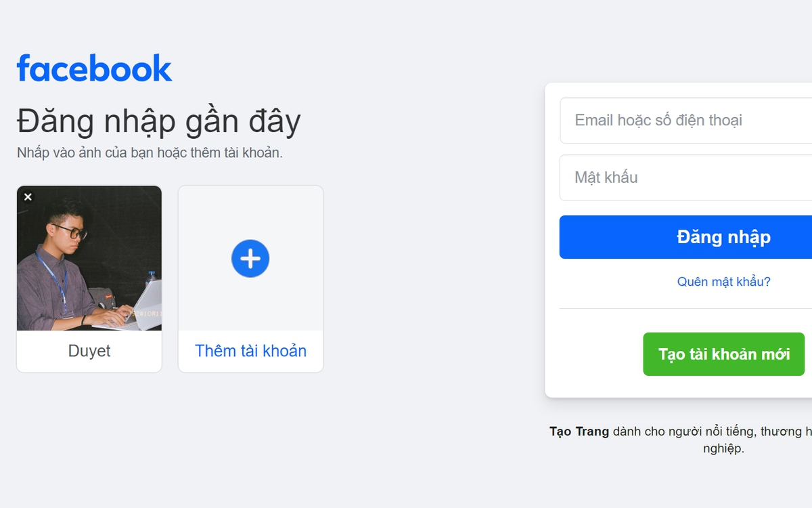Click the blue lanyard in Duyet's photo

click(x=57, y=278)
